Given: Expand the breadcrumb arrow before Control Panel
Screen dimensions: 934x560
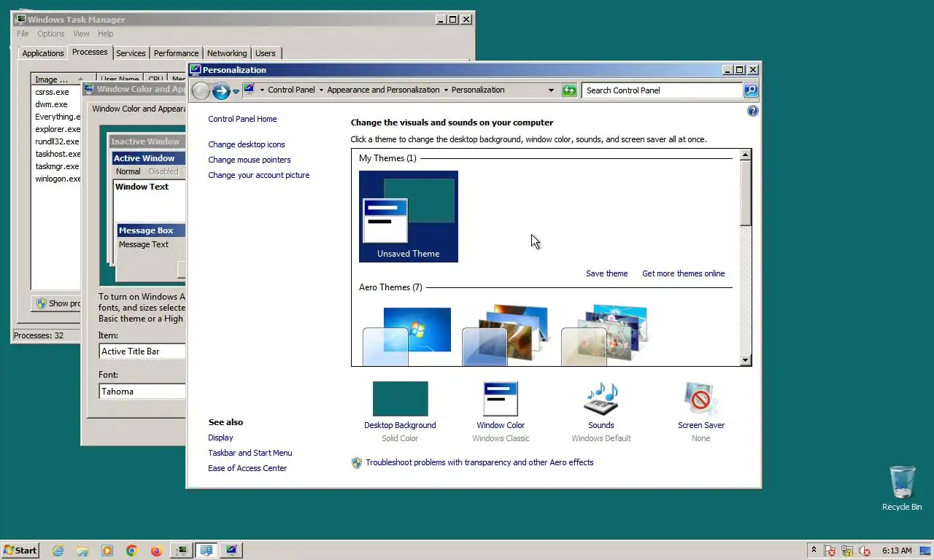Looking at the screenshot, I should [262, 90].
